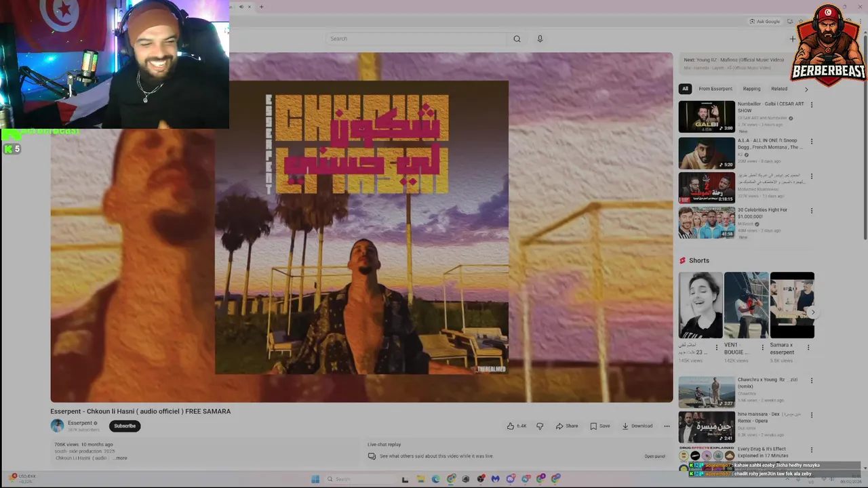Click the Chkoun li Hasni video player

[x=361, y=227]
